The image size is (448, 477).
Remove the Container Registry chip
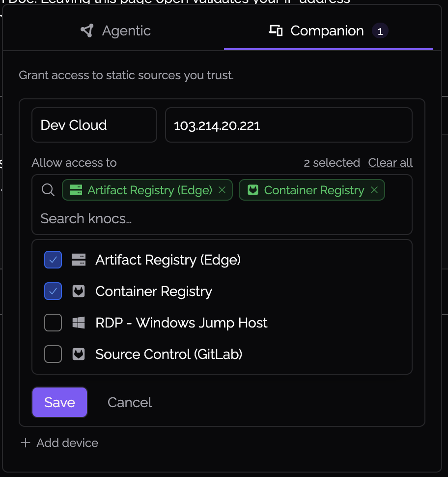pyautogui.click(x=374, y=190)
